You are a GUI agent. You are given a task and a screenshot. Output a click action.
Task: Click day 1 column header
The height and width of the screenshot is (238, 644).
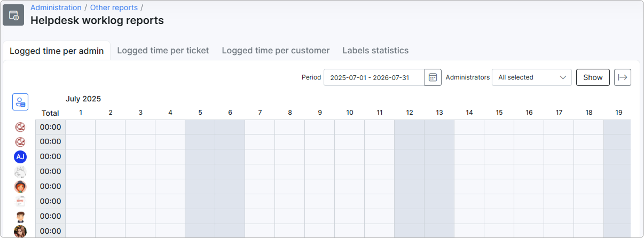coord(81,113)
